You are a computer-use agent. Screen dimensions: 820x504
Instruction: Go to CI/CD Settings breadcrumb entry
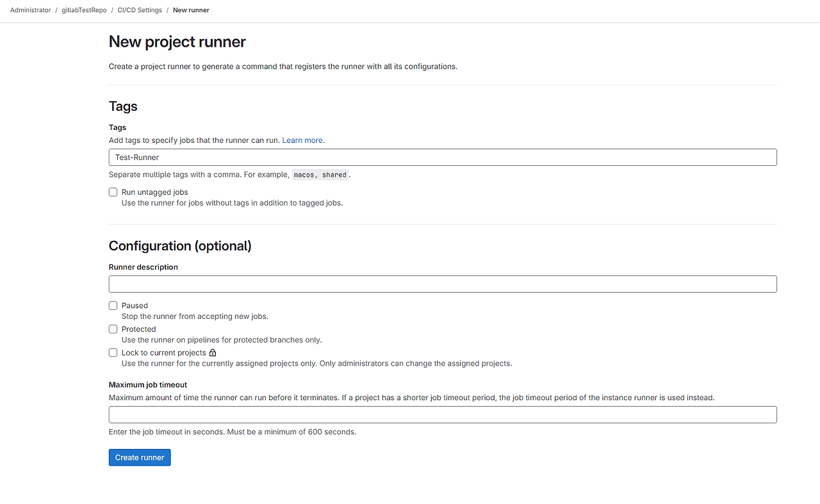[x=140, y=10]
